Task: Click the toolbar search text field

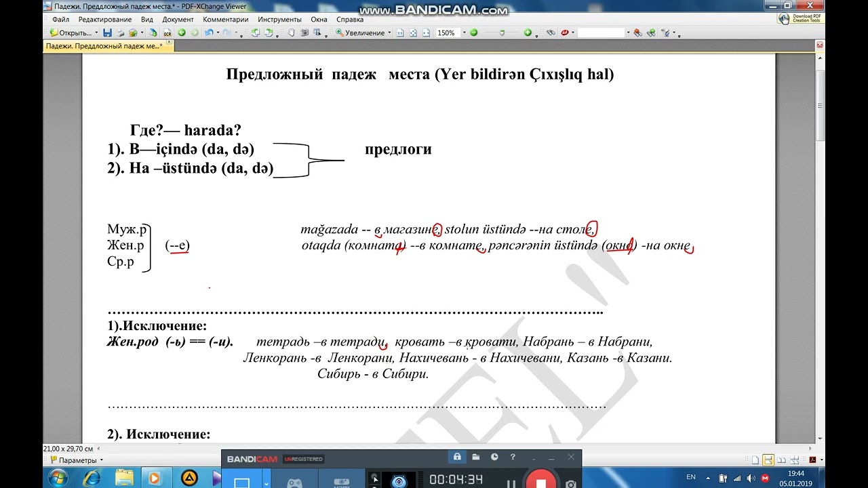Action: pos(601,33)
